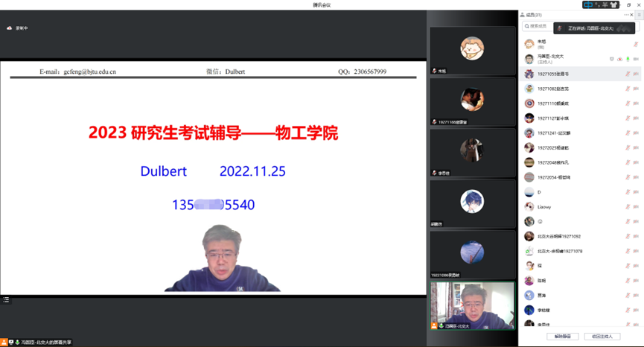644x347 pixels.
Task: Toggle microphone icon for member 19271110
Action: [628, 104]
